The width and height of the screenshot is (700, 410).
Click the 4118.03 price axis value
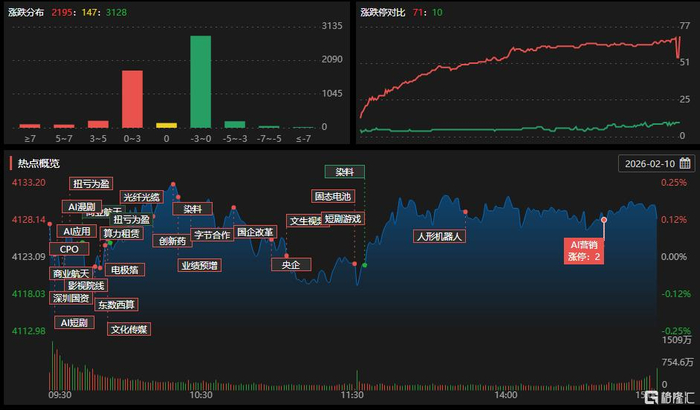click(x=29, y=294)
